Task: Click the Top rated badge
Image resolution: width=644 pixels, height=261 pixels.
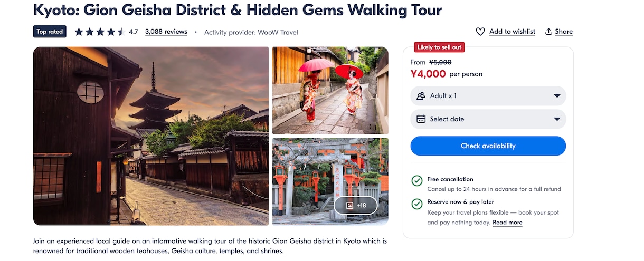Action: 50,32
